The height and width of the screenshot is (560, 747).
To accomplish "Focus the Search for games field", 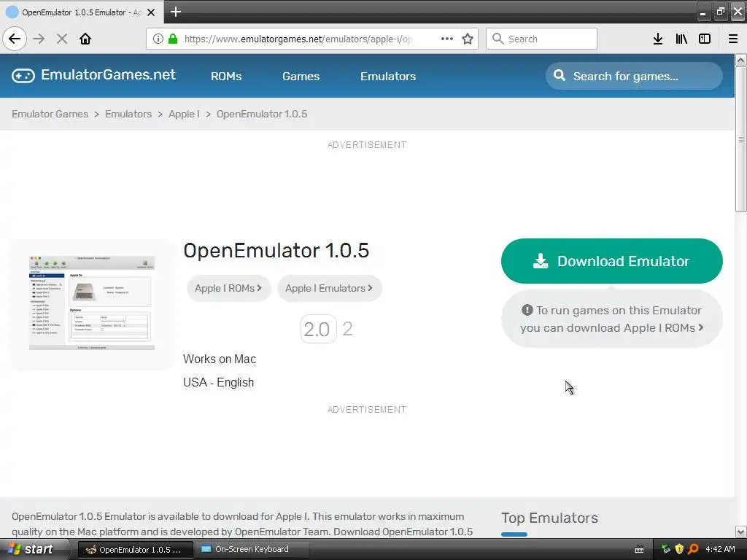I will click(634, 76).
